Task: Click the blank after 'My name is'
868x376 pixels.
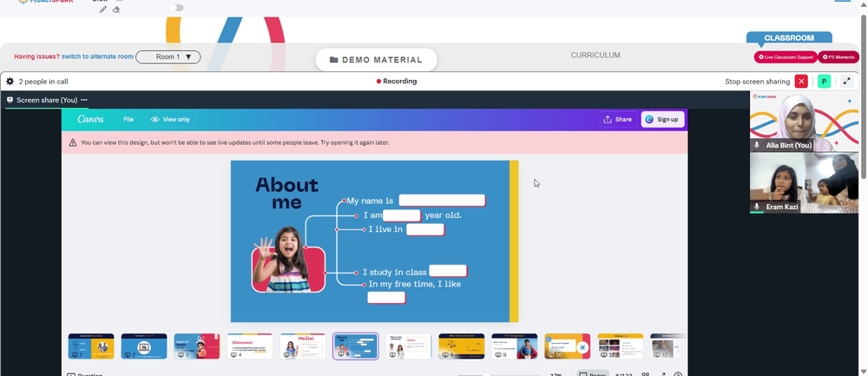Action: [442, 201]
